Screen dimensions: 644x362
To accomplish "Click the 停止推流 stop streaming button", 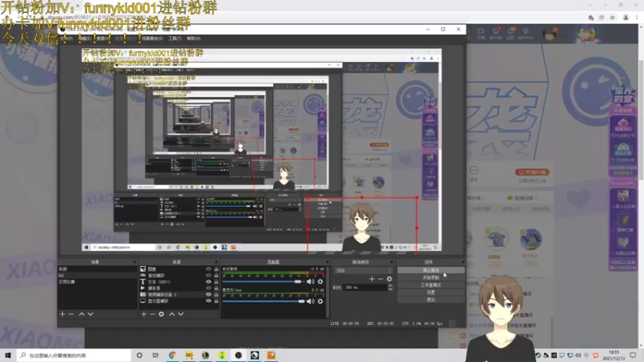I will (431, 270).
